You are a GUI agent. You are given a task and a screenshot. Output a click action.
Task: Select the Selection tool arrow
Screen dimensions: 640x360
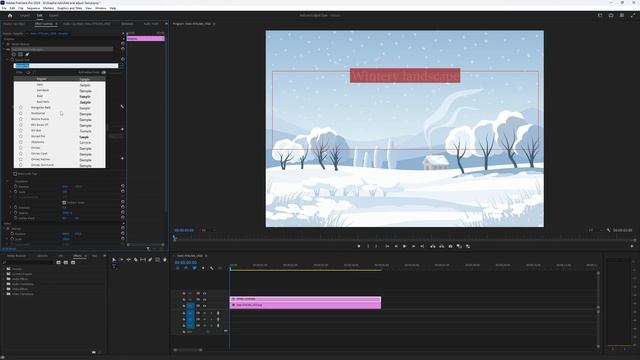click(114, 260)
